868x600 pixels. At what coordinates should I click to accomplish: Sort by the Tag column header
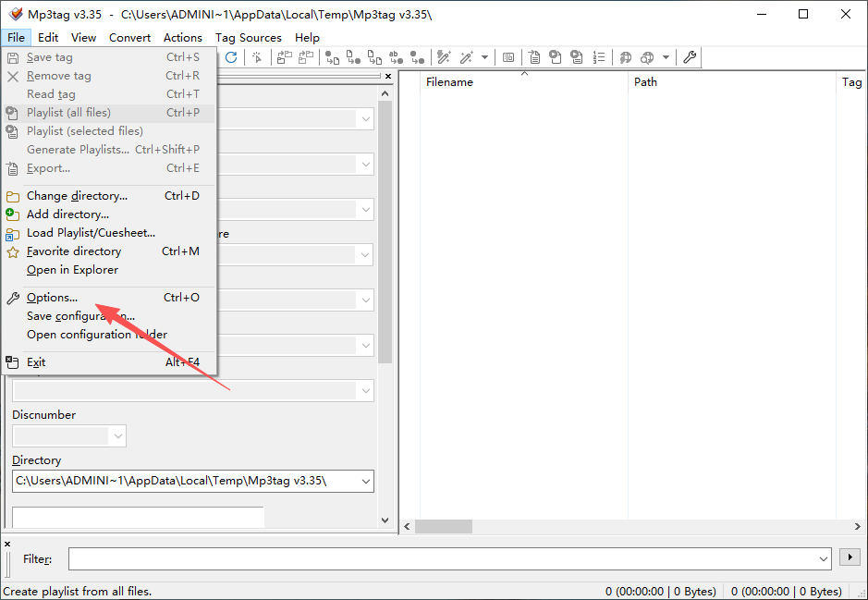click(851, 82)
